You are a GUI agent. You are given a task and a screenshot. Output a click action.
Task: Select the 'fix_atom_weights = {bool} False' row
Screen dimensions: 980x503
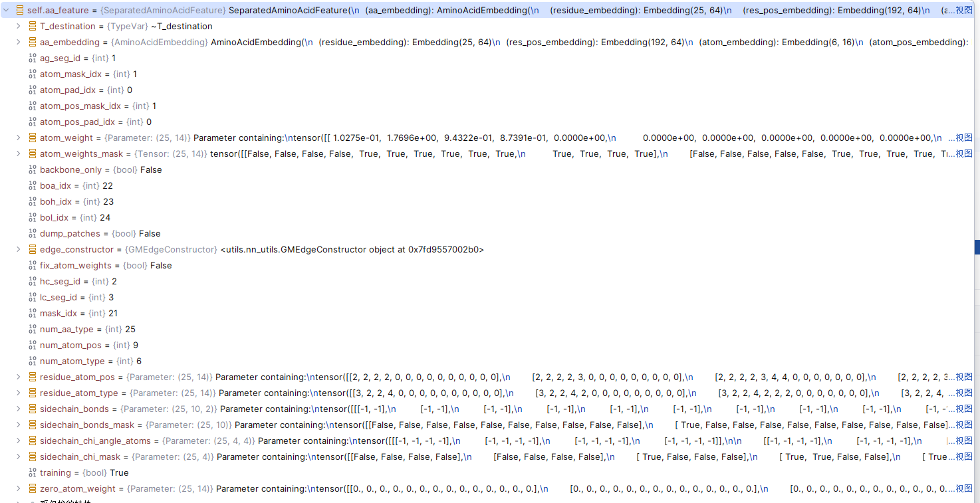click(487, 265)
